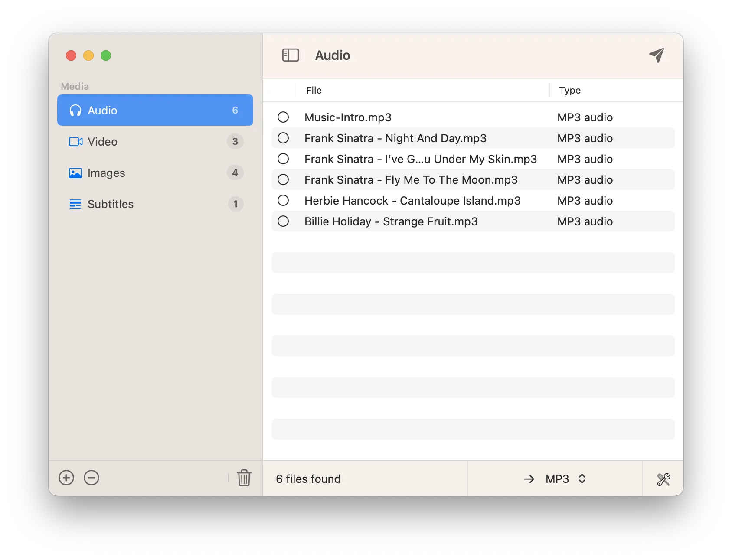Toggle the sidebar panel icon
The image size is (732, 560).
coord(291,55)
